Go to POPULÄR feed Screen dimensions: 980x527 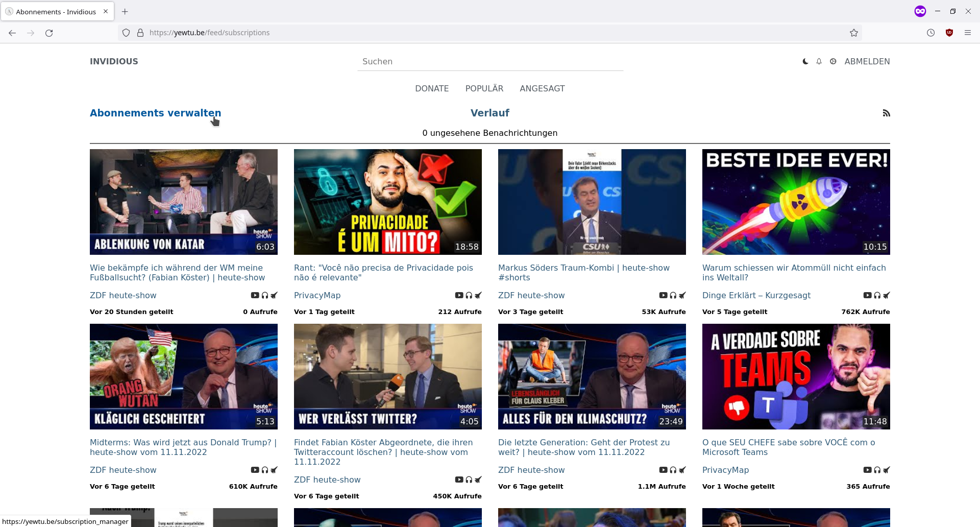(484, 88)
